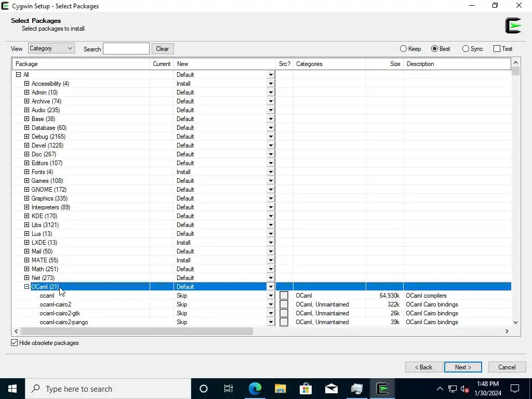This screenshot has height=399, width=532.
Task: Expand the Devel (1228) category
Action: 27,145
